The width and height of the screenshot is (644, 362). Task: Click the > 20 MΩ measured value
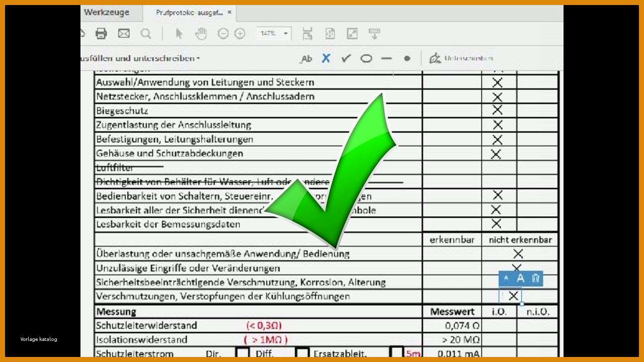460,339
